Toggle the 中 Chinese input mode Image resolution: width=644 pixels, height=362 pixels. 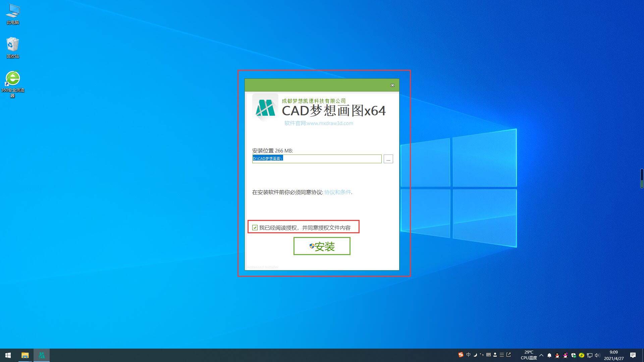coord(468,355)
